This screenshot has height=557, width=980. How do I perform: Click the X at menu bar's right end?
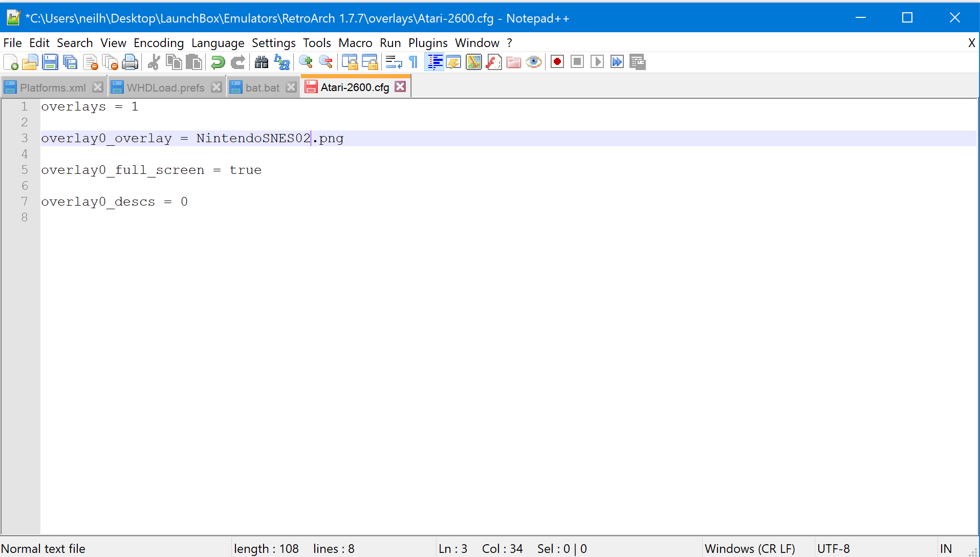click(971, 43)
